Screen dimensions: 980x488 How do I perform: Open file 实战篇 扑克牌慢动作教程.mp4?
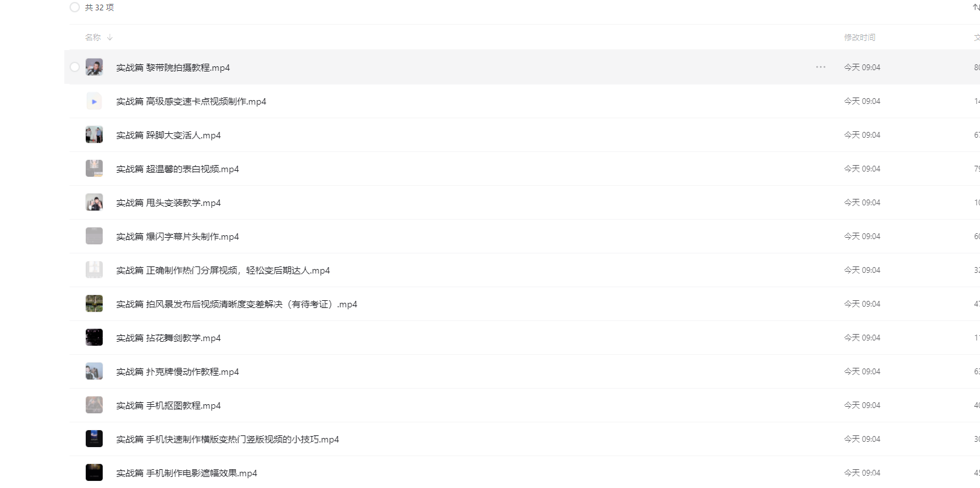(x=177, y=372)
